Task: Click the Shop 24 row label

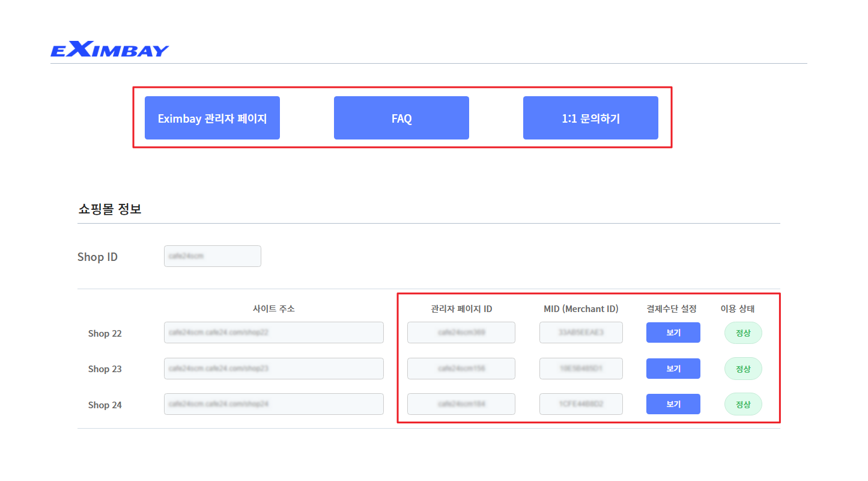Action: point(105,405)
